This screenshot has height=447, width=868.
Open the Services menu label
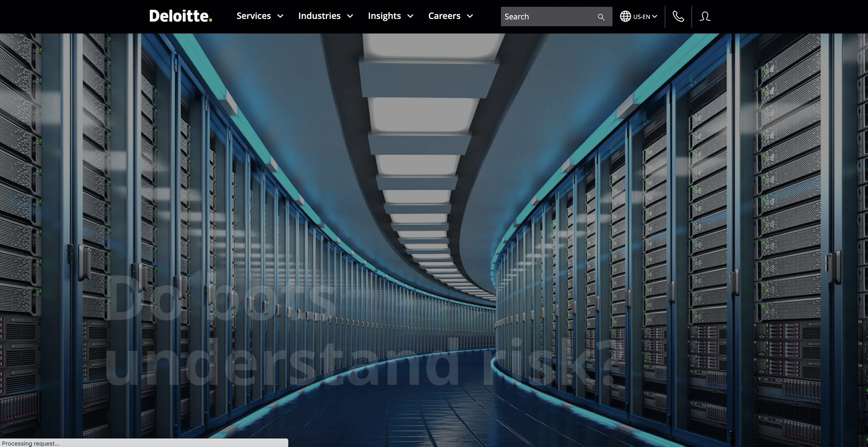pyautogui.click(x=253, y=16)
